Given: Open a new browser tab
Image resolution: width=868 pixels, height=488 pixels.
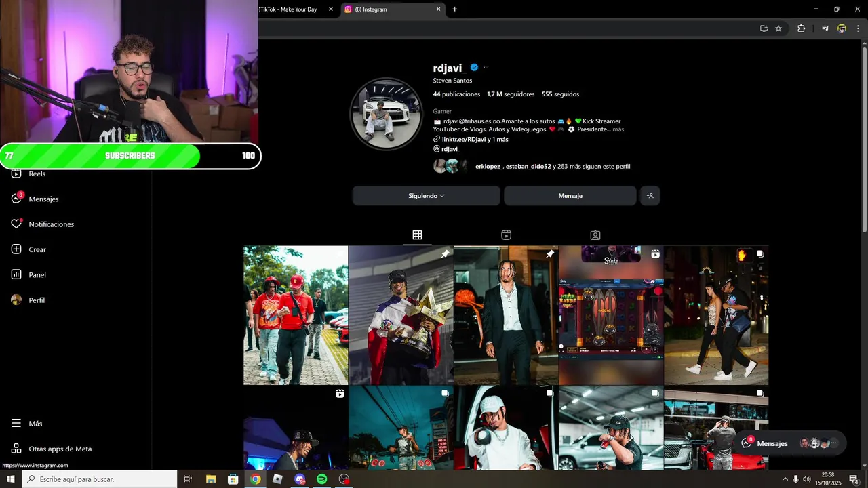Looking at the screenshot, I should point(454,9).
